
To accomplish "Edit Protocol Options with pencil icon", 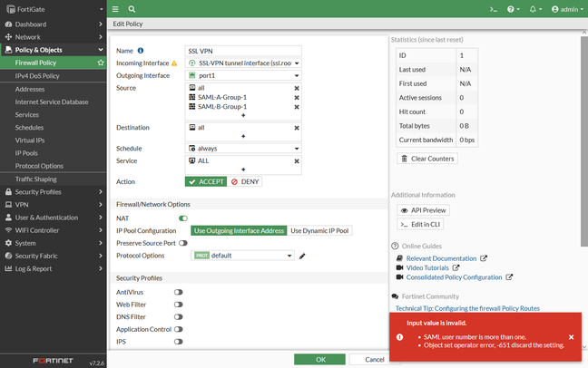I will pos(302,256).
